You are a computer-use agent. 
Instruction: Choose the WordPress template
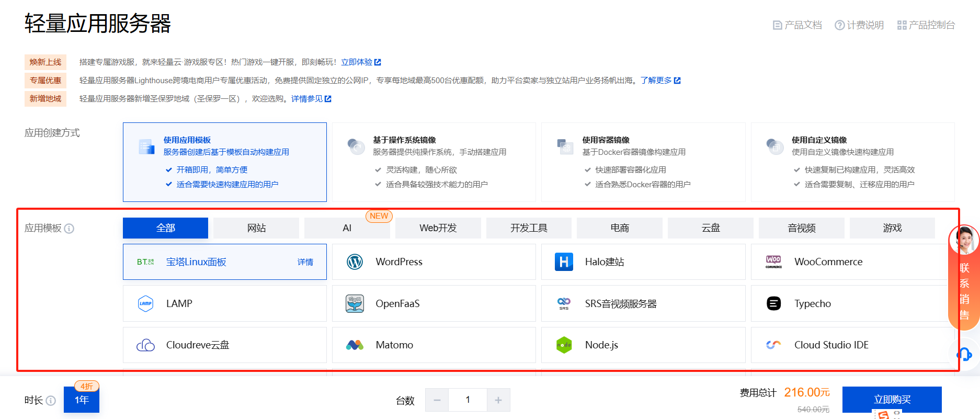pos(434,262)
